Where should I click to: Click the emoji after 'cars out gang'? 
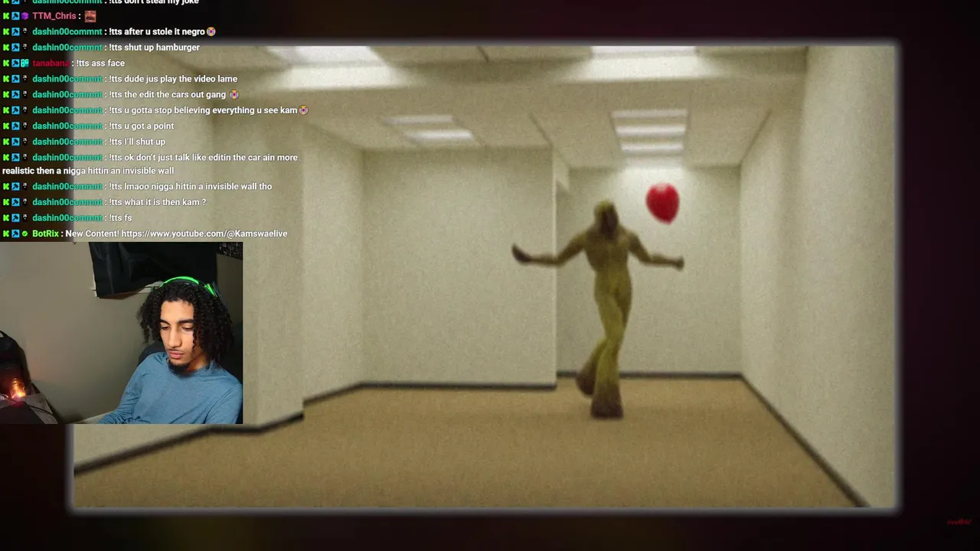click(234, 95)
